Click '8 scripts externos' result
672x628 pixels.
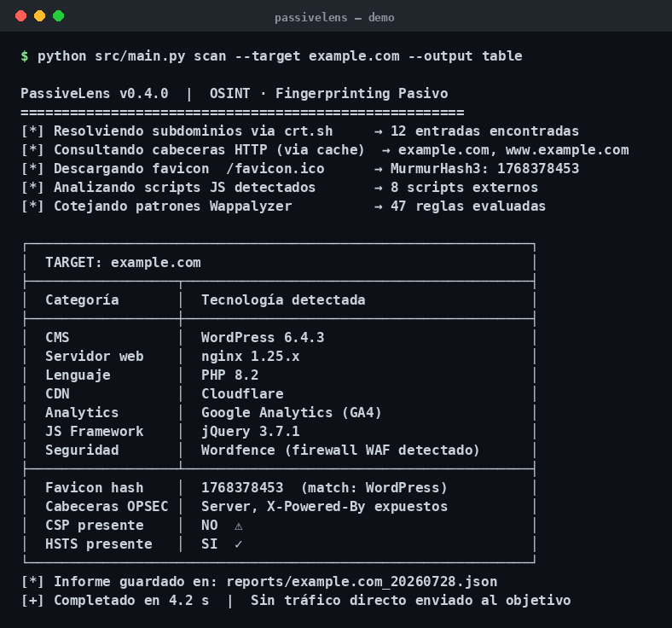(x=464, y=188)
